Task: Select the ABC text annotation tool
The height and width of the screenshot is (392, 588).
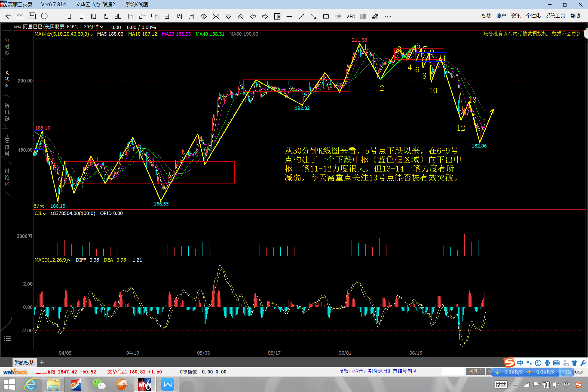Action: tap(350, 17)
